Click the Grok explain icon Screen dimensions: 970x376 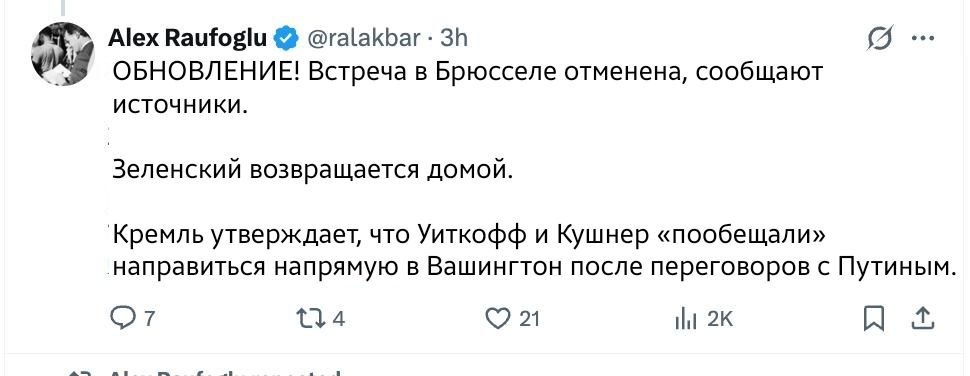point(880,40)
